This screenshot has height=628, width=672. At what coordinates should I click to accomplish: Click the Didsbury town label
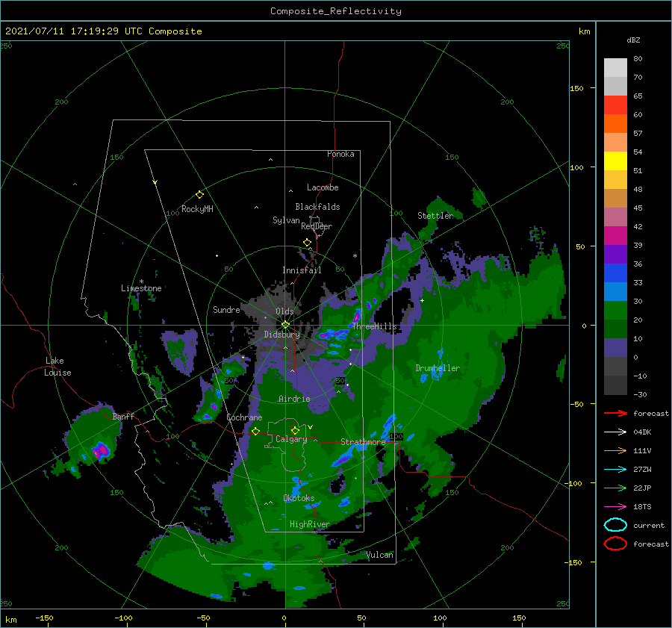(x=281, y=335)
